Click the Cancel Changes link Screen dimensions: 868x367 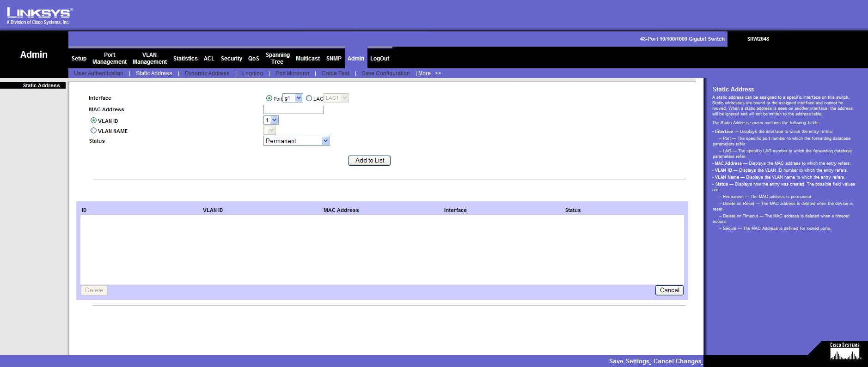(677, 361)
